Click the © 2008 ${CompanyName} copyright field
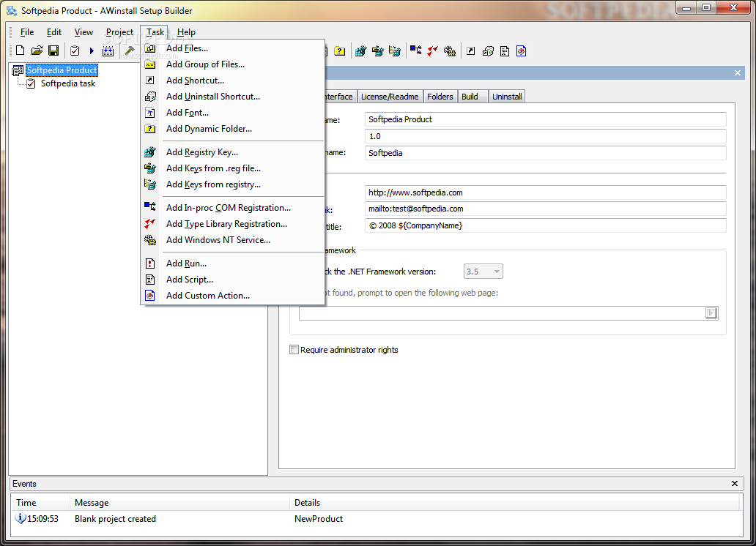The image size is (756, 546). tap(545, 225)
